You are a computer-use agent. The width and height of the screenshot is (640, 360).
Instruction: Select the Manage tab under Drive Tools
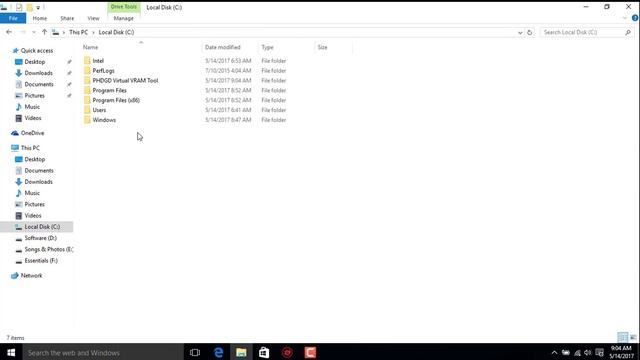click(x=124, y=18)
